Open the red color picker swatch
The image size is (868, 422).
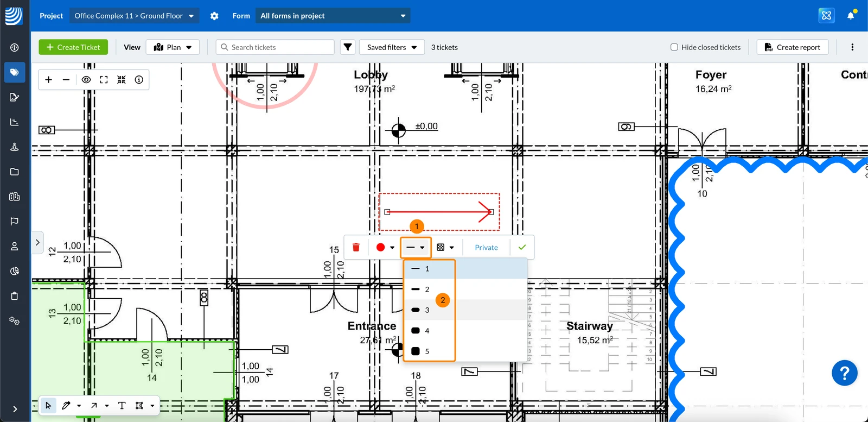(x=385, y=247)
